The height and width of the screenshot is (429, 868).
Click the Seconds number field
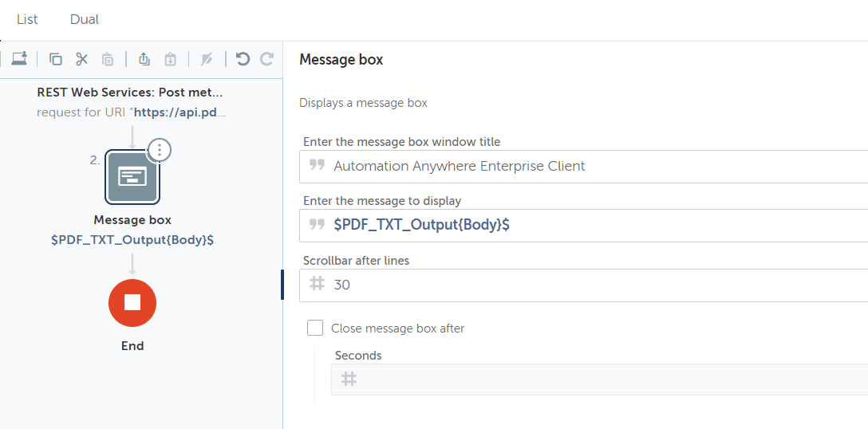pos(599,380)
